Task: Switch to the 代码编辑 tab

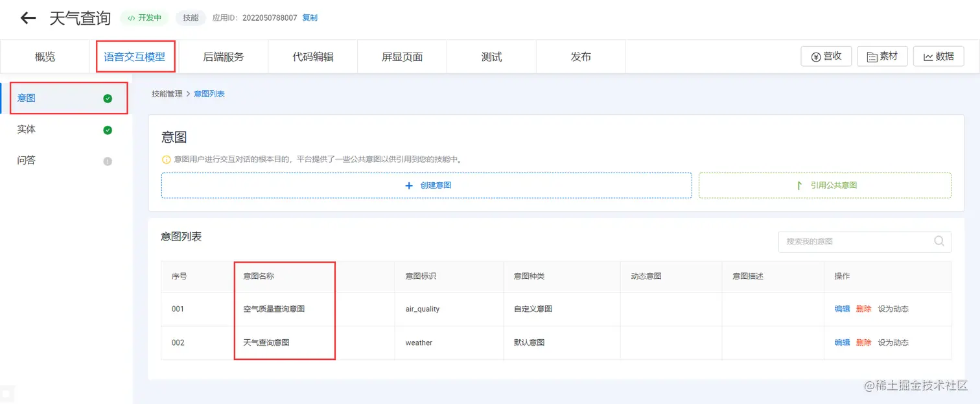Action: pyautogui.click(x=313, y=57)
